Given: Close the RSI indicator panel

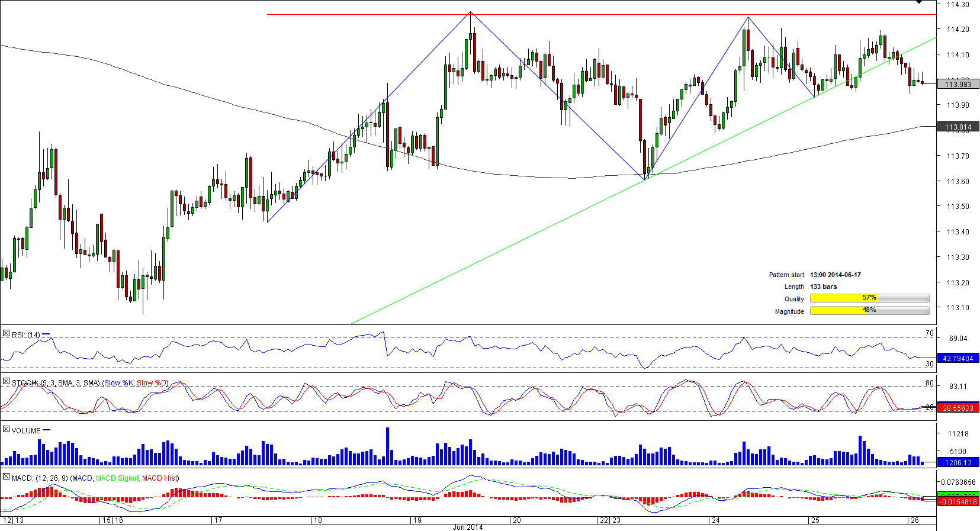Looking at the screenshot, I should [6, 334].
